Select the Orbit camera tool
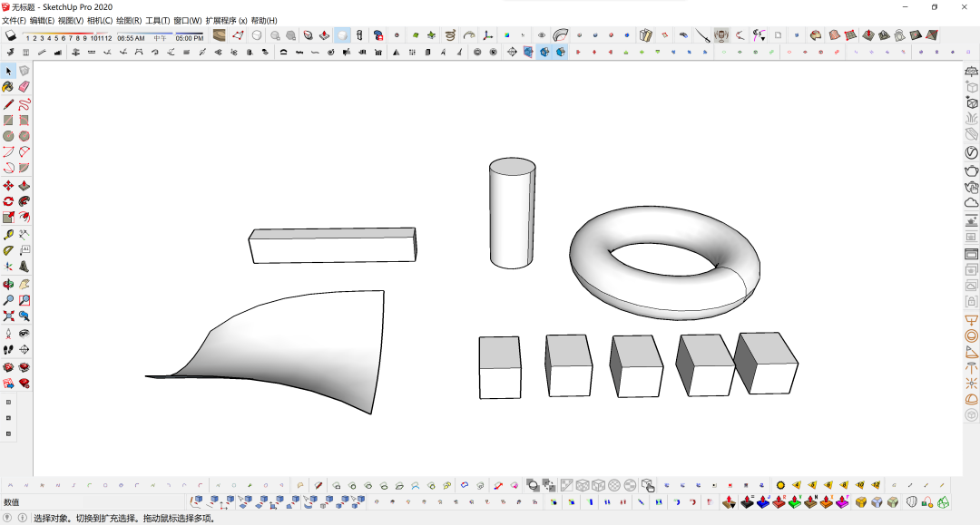Viewport: 980px width, 525px height. point(8,283)
